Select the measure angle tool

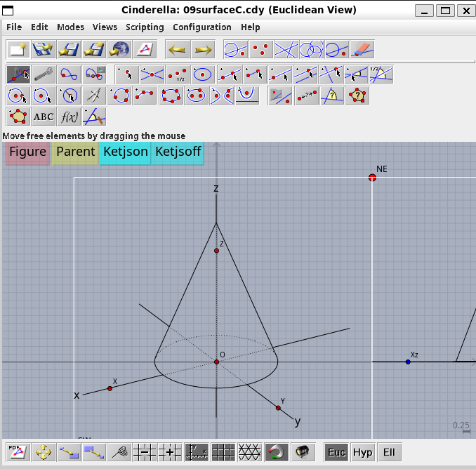pyautogui.click(x=332, y=95)
